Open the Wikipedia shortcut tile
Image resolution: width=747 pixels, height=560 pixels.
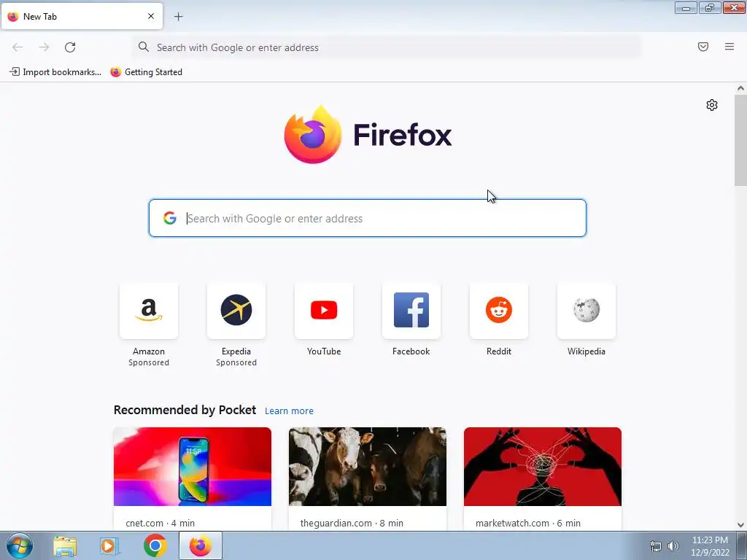(x=587, y=311)
